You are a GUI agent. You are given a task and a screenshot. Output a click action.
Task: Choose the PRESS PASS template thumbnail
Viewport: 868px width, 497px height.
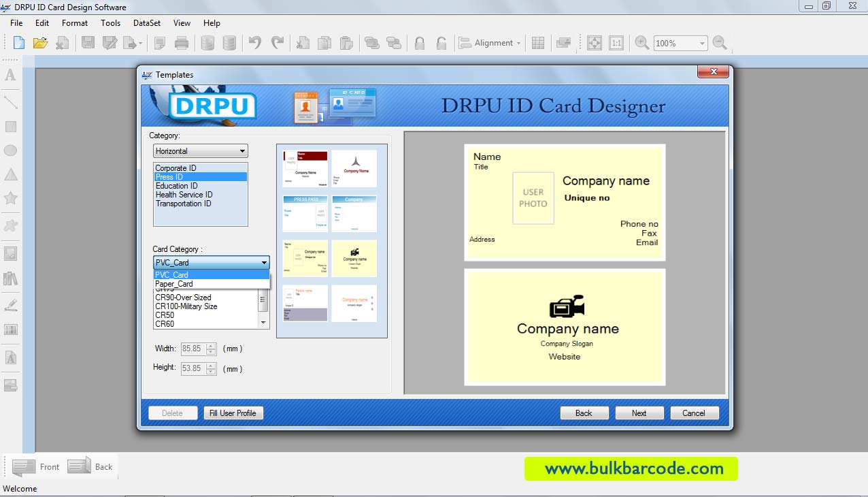305,214
